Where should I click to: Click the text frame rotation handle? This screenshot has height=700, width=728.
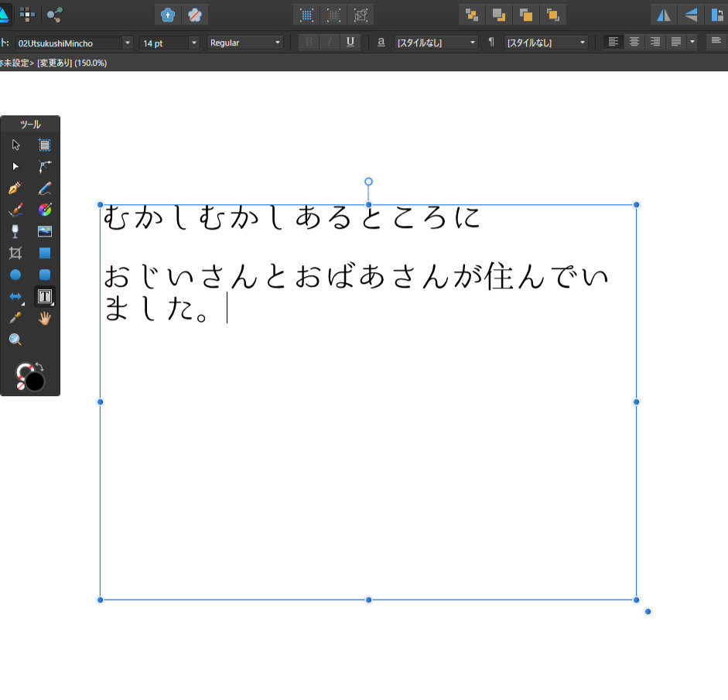368,182
